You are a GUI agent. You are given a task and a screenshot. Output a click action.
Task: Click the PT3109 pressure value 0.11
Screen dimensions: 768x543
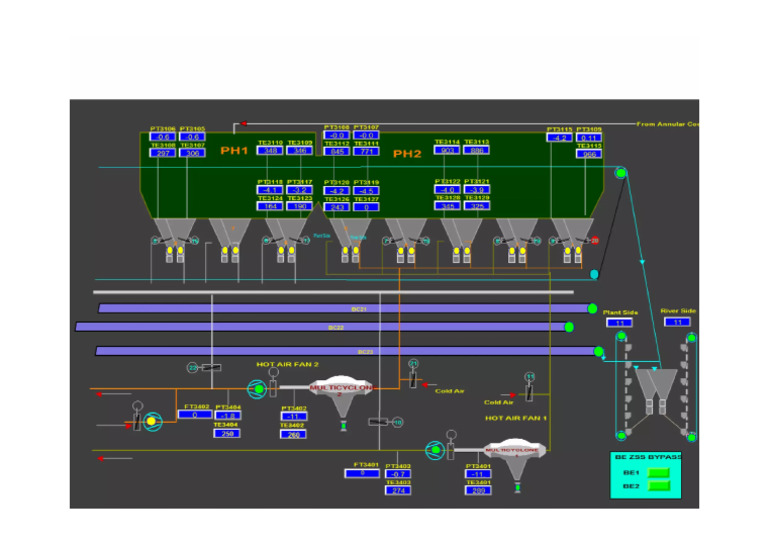coord(589,138)
